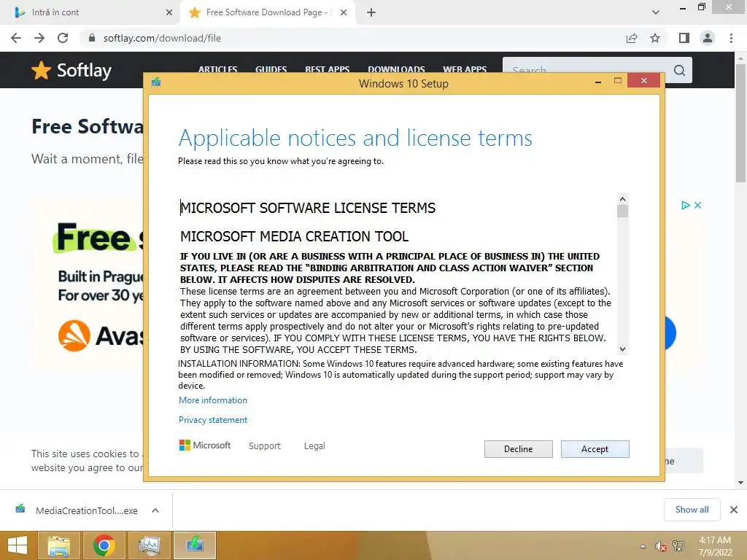Click the network tray icon
Viewport: 747px width, 560px height.
(x=678, y=546)
